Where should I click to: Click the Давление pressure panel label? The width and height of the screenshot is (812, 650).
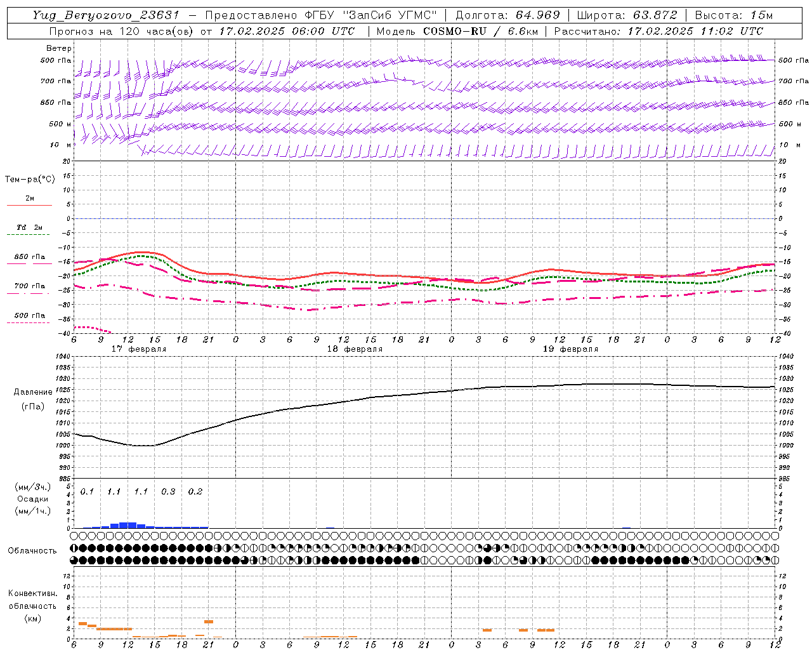33,392
